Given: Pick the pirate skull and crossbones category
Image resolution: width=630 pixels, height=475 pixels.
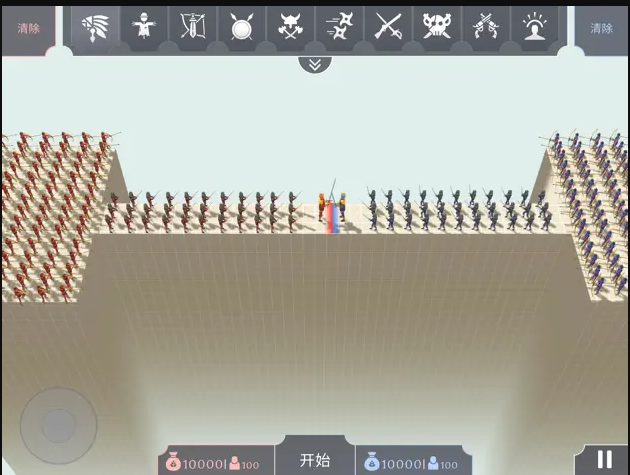Looking at the screenshot, I should click(437, 27).
